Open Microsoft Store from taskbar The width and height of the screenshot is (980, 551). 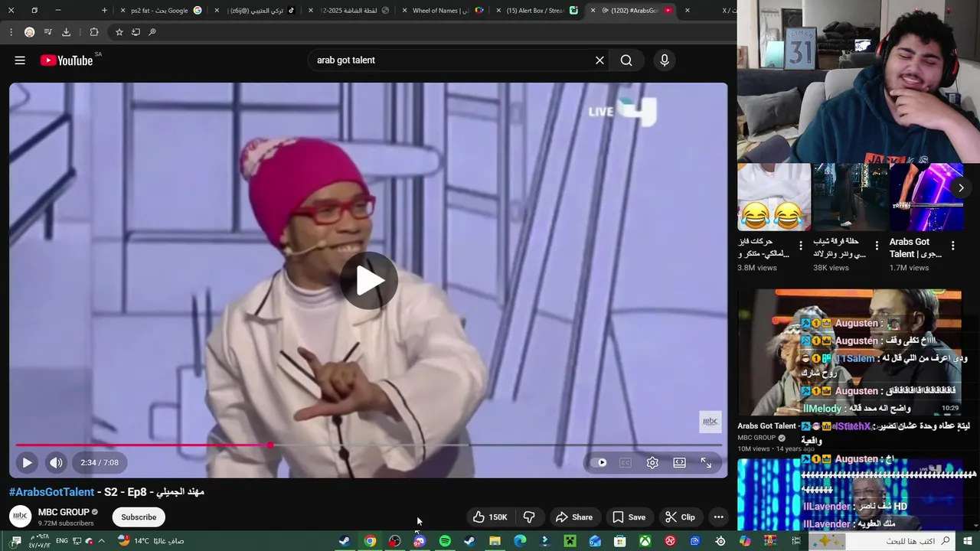pos(620,541)
